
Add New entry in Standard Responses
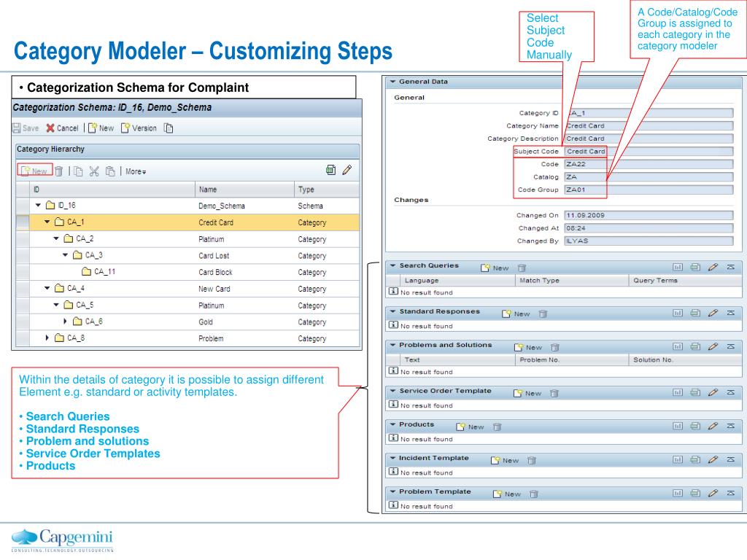516,314
